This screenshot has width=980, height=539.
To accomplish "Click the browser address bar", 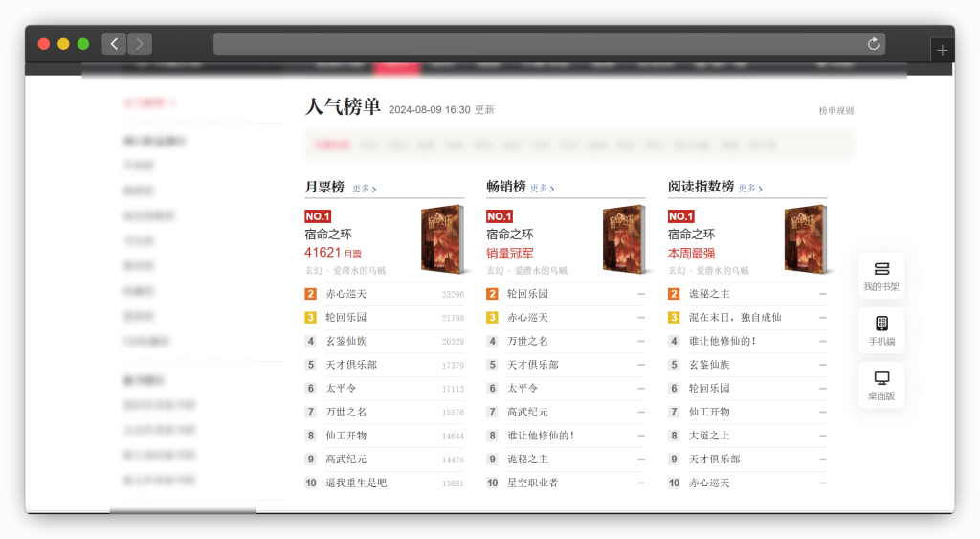I will 548,44.
